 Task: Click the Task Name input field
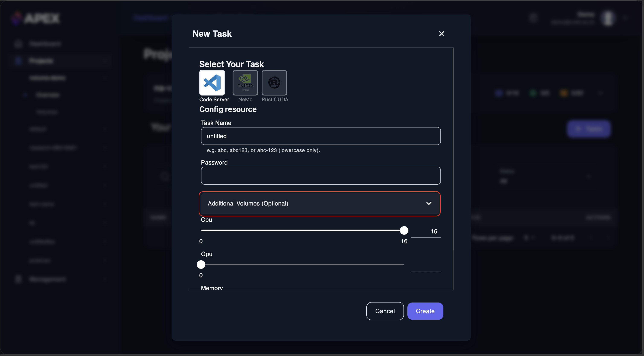(x=321, y=136)
